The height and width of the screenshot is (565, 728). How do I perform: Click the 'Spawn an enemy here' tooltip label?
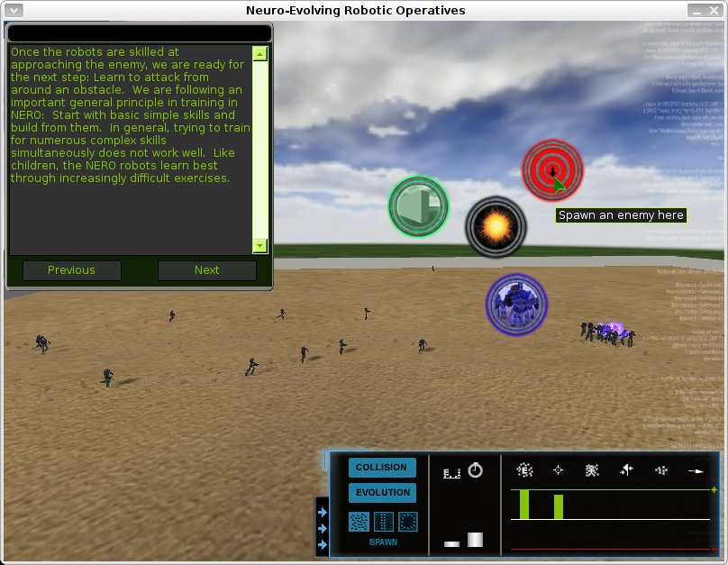click(x=621, y=215)
